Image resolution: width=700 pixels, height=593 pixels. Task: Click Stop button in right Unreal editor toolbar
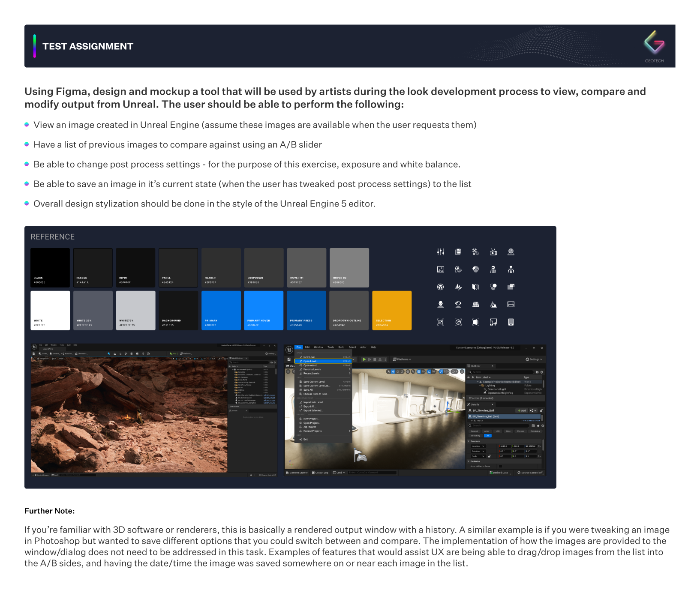point(375,359)
